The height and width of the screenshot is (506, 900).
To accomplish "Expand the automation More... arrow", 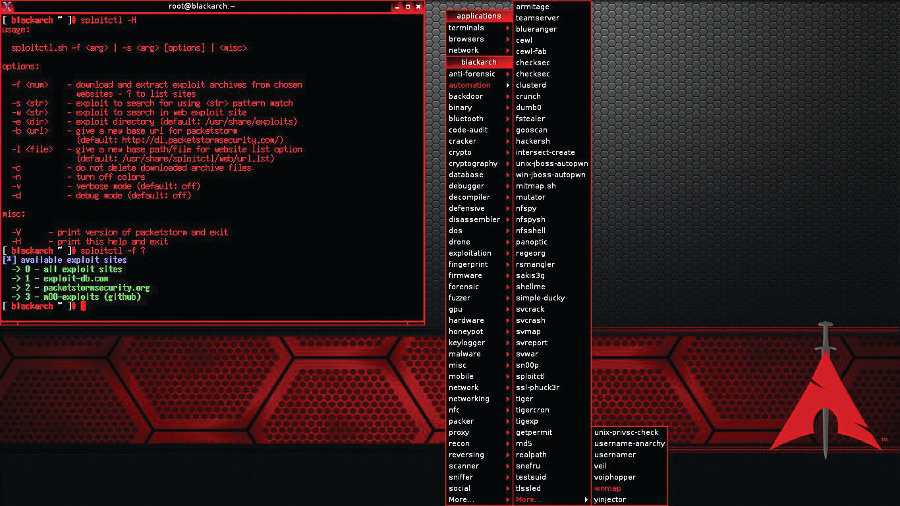I will [586, 500].
